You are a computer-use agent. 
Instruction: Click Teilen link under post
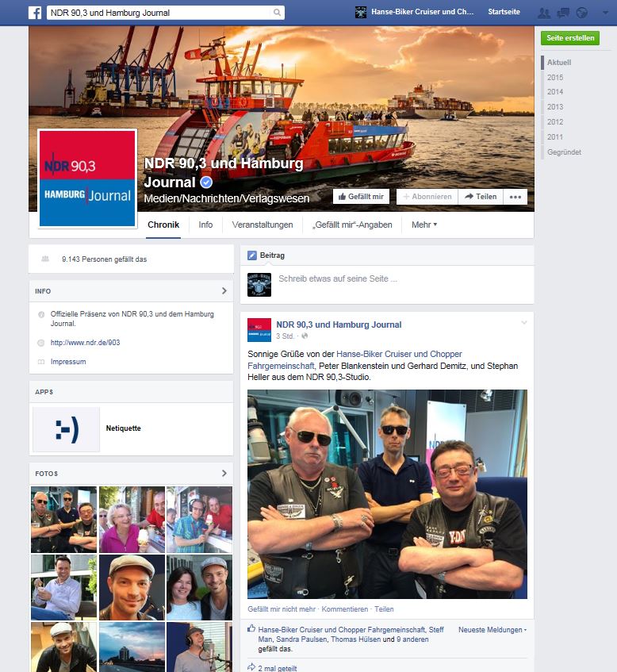384,609
